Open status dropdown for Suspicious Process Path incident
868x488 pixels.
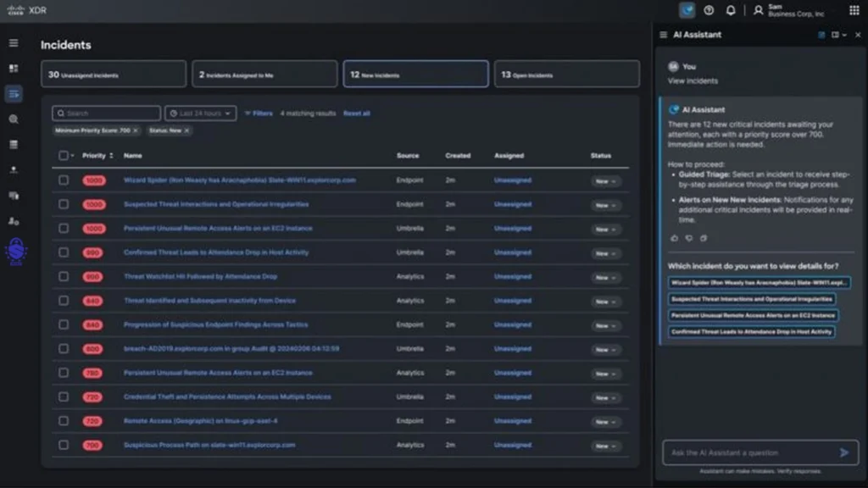(x=605, y=446)
